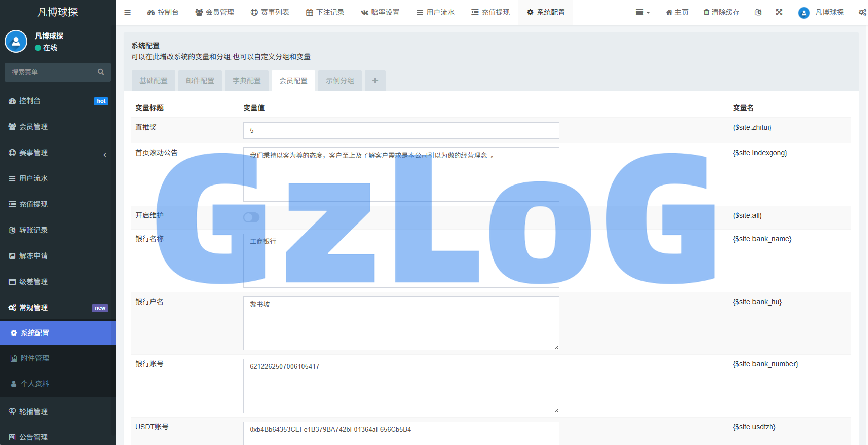Open 个人资料 in the sidebar
The height and width of the screenshot is (445, 868).
point(58,384)
